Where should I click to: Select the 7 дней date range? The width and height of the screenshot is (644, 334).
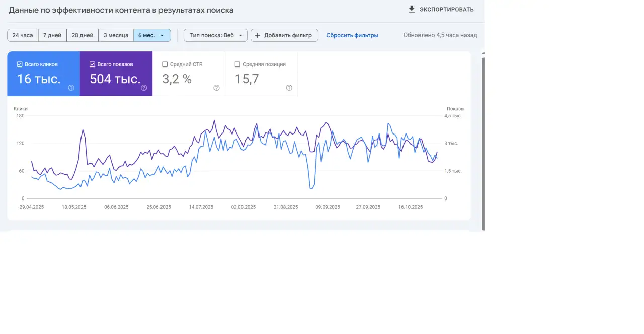(52, 35)
